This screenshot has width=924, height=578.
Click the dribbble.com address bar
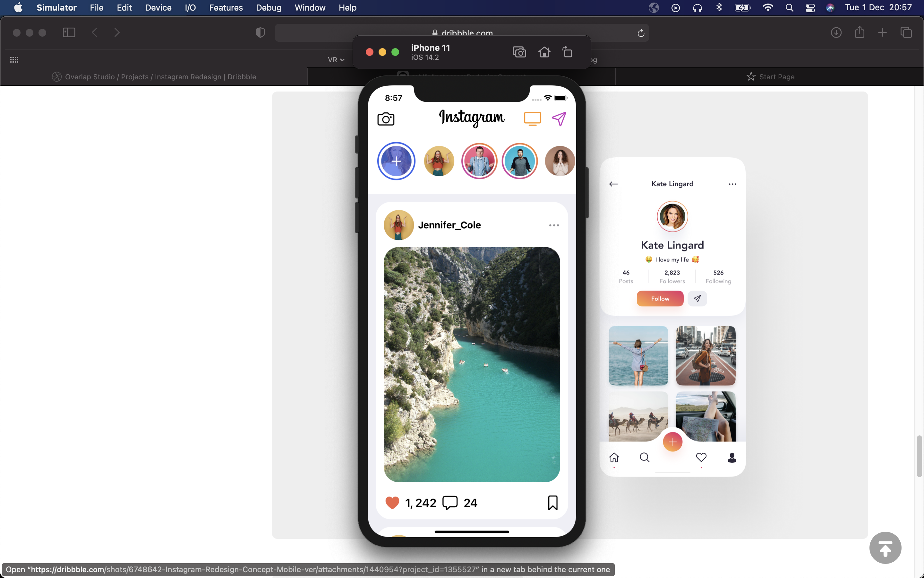coord(462,33)
